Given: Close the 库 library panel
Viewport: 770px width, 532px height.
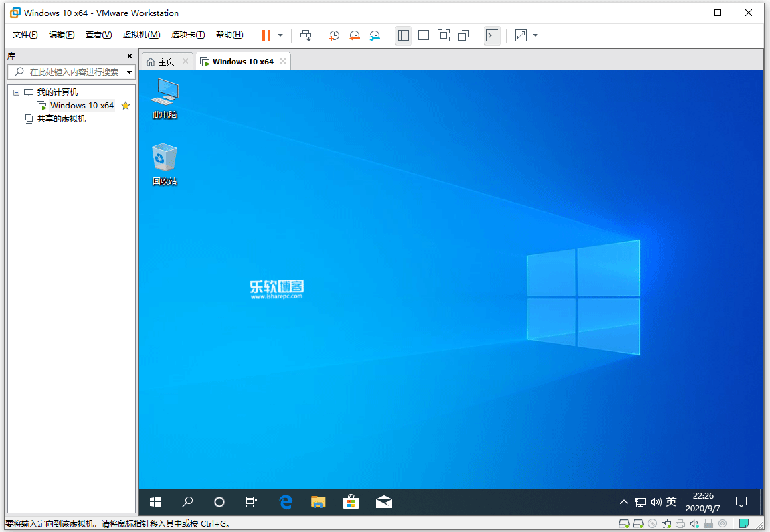Looking at the screenshot, I should tap(130, 56).
